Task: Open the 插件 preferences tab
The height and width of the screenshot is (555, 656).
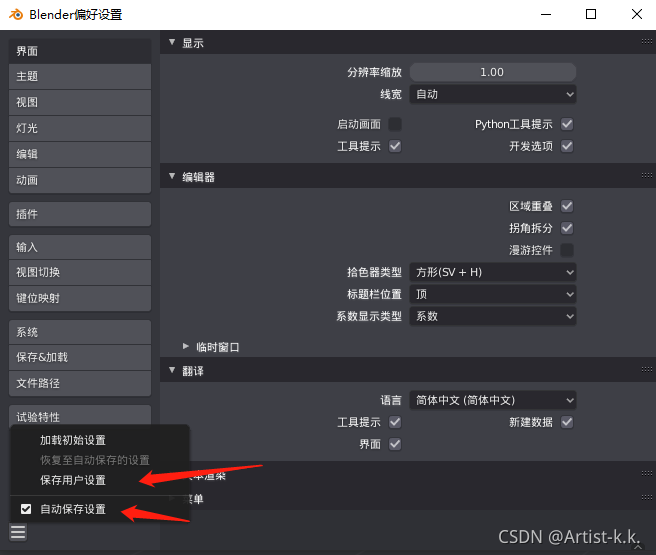Action: pyautogui.click(x=80, y=214)
